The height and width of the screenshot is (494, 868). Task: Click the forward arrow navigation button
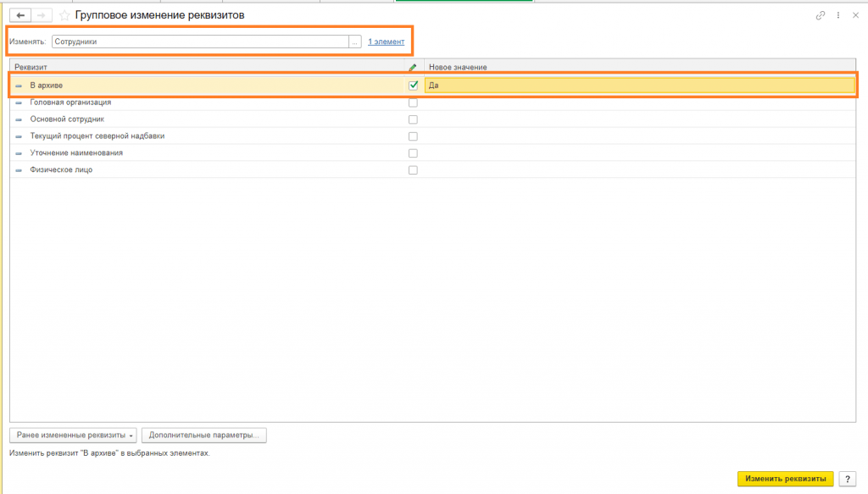point(42,15)
